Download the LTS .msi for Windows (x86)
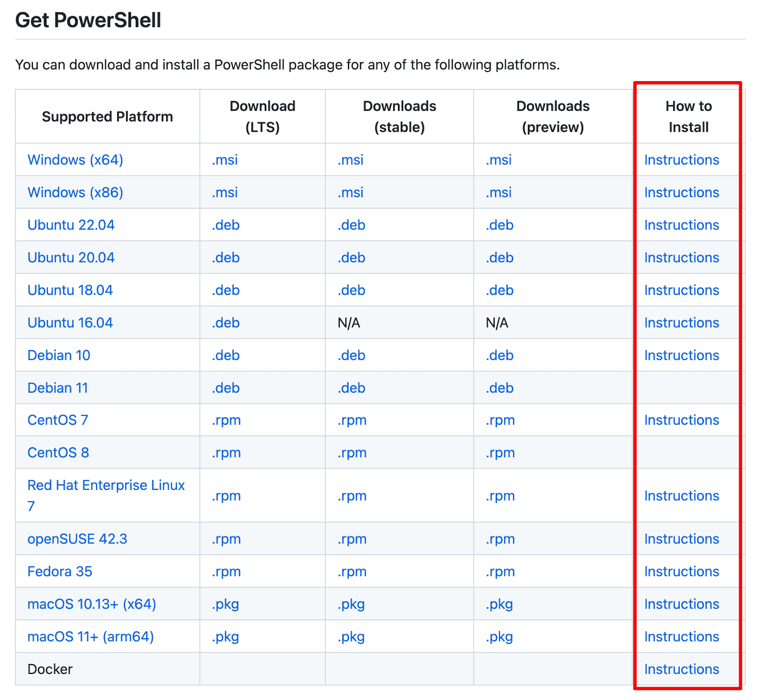The height and width of the screenshot is (700, 759). (224, 193)
